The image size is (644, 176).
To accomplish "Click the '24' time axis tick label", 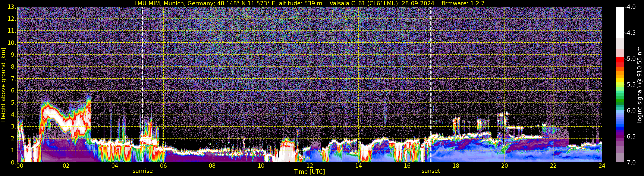I will [602, 166].
